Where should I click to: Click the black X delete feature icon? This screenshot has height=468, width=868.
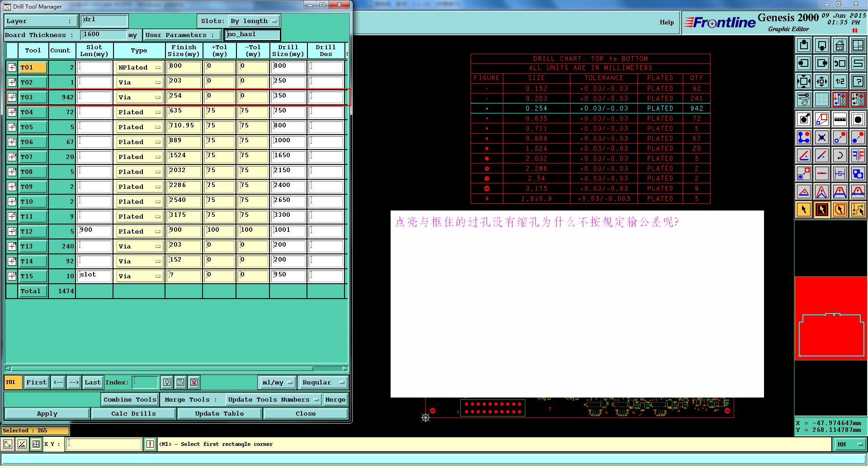(822, 137)
